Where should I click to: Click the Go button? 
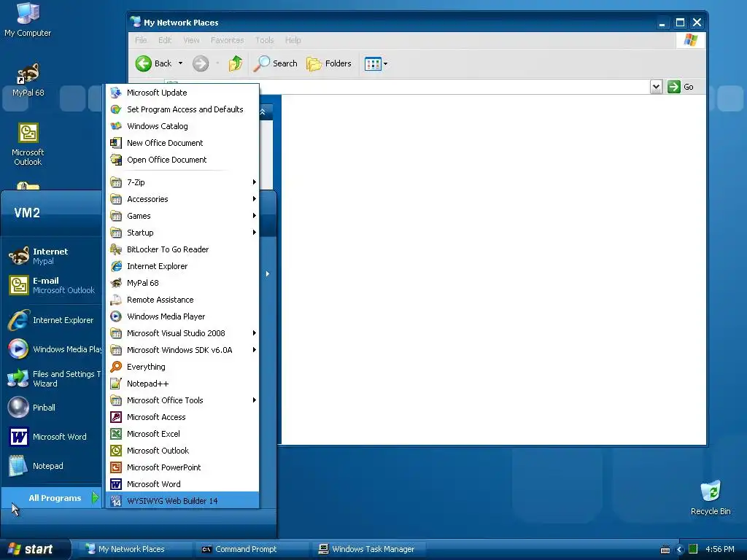[681, 87]
